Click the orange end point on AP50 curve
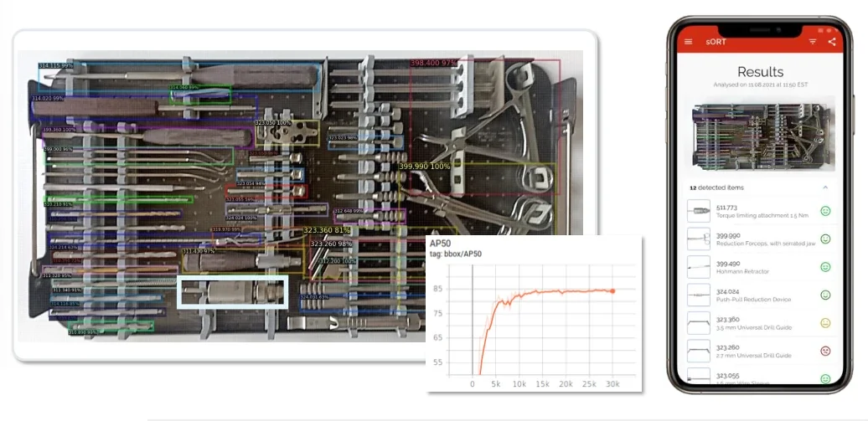Screen dimensions: 868x421 tap(612, 291)
